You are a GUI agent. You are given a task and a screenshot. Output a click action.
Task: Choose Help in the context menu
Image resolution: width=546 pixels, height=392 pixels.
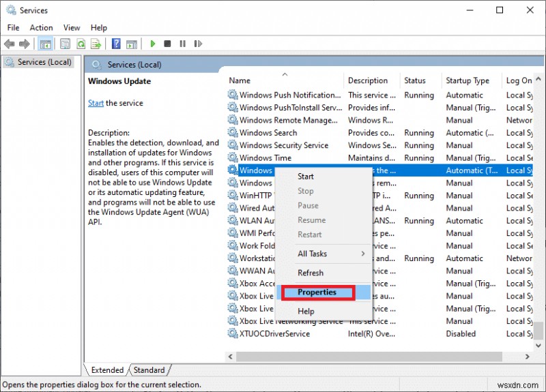click(323, 312)
